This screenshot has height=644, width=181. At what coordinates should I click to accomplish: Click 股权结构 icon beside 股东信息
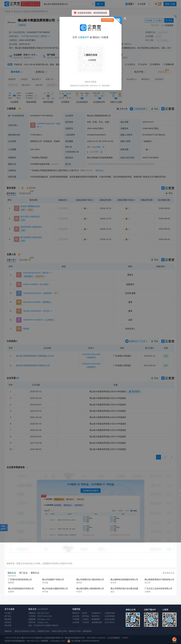[x=31, y=188]
